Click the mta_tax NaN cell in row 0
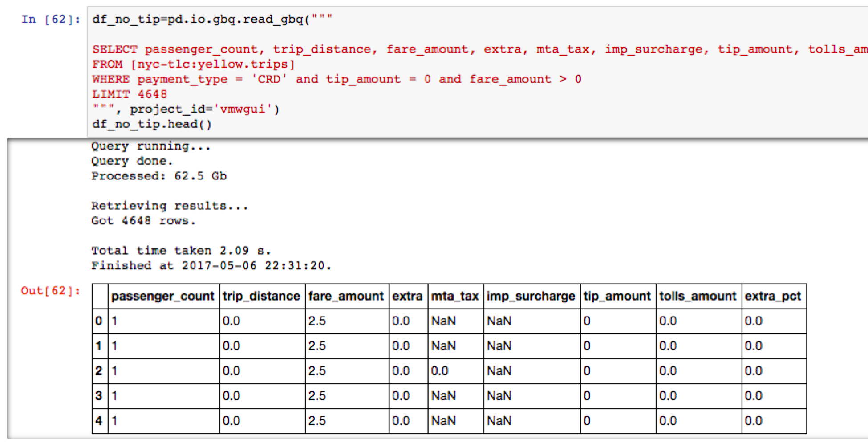868x447 pixels. (455, 321)
